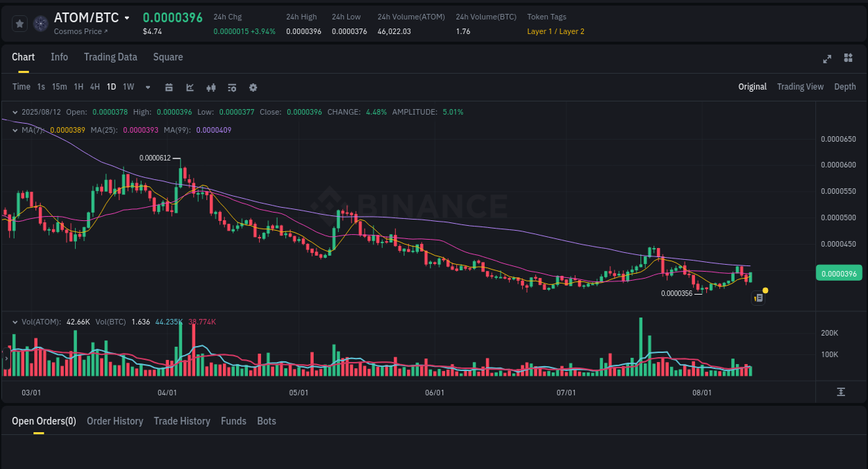The width and height of the screenshot is (868, 469).
Task: Open the Order History tab
Action: click(115, 421)
